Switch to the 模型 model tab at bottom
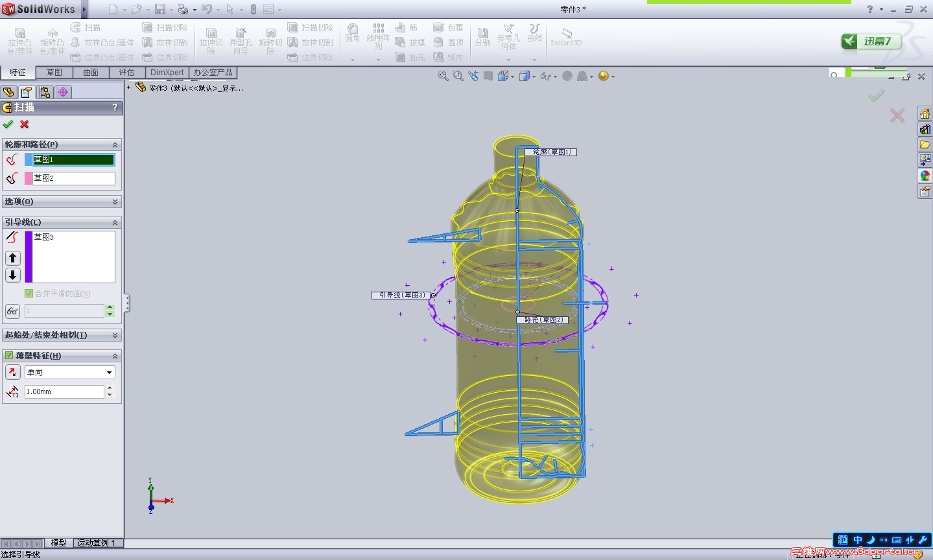 (x=58, y=543)
